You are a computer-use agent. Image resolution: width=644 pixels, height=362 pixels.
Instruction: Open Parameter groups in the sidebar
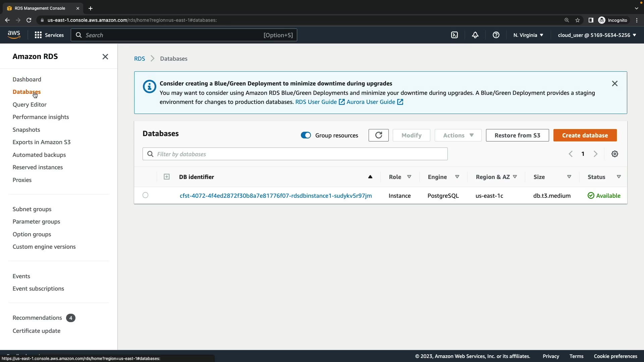pyautogui.click(x=36, y=222)
